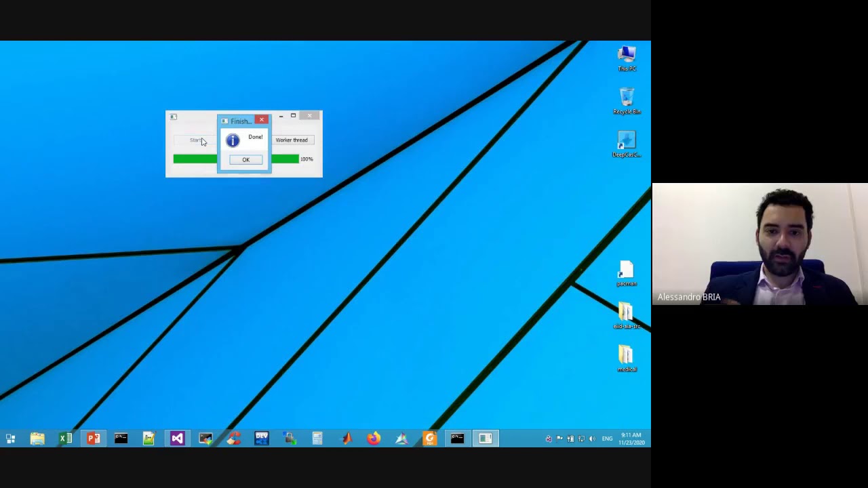Open the calculator taskbar icon

point(317,439)
